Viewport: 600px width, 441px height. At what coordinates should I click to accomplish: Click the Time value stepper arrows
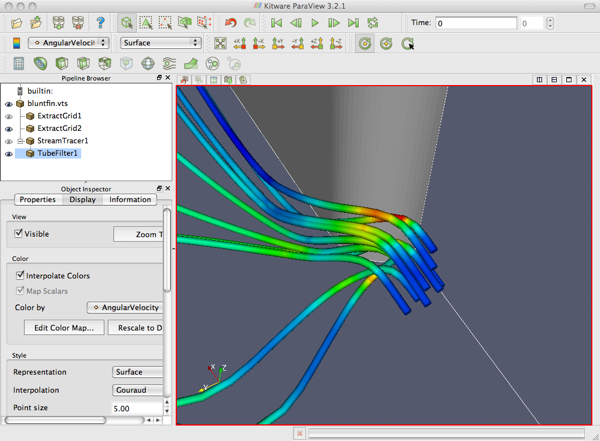(x=550, y=23)
